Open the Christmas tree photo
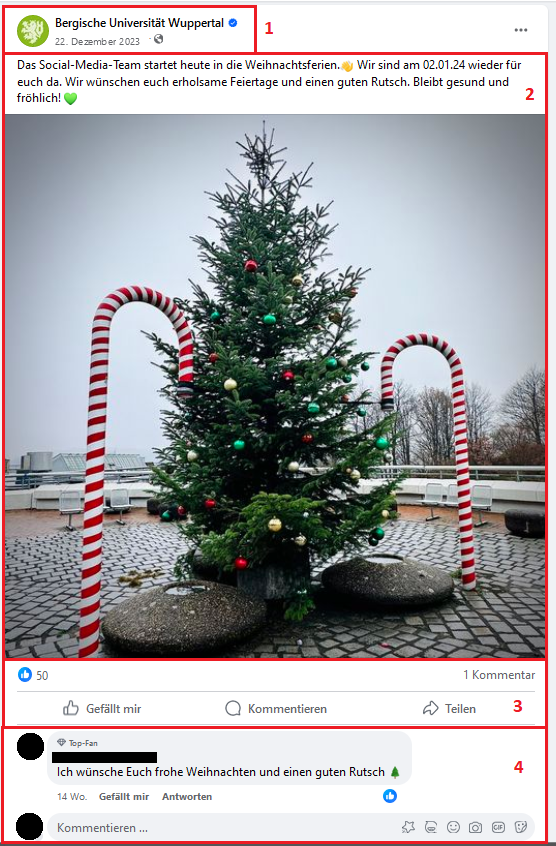 (275, 386)
